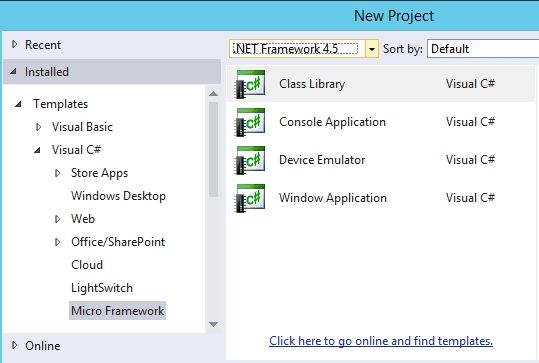Click Visual C# label in Console Application row
The width and height of the screenshot is (539, 363).
pyautogui.click(x=470, y=122)
